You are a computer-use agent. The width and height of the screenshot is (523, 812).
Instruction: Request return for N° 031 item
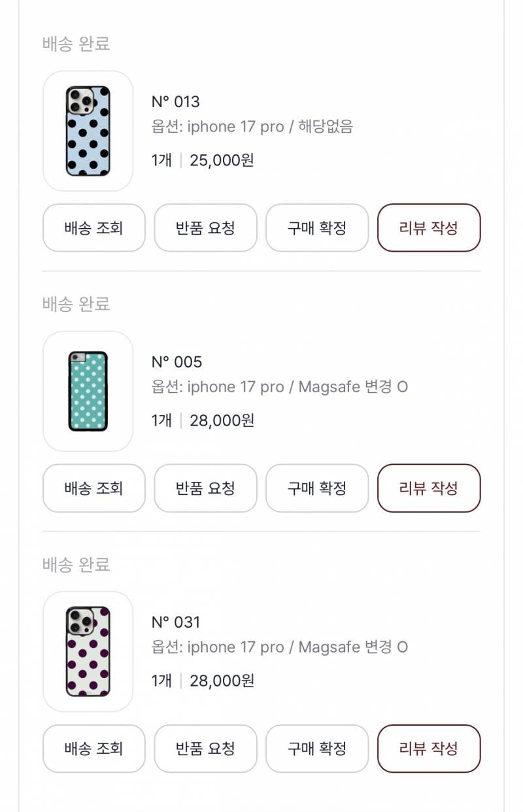tap(205, 748)
